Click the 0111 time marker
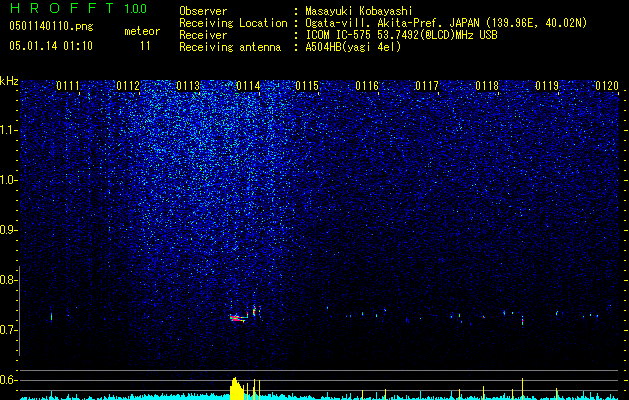 pos(67,86)
